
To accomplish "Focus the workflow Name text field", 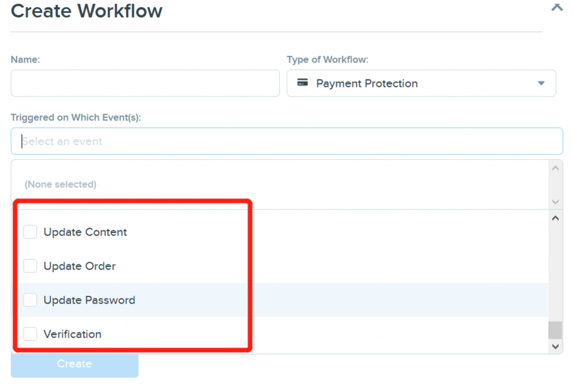I will click(145, 83).
